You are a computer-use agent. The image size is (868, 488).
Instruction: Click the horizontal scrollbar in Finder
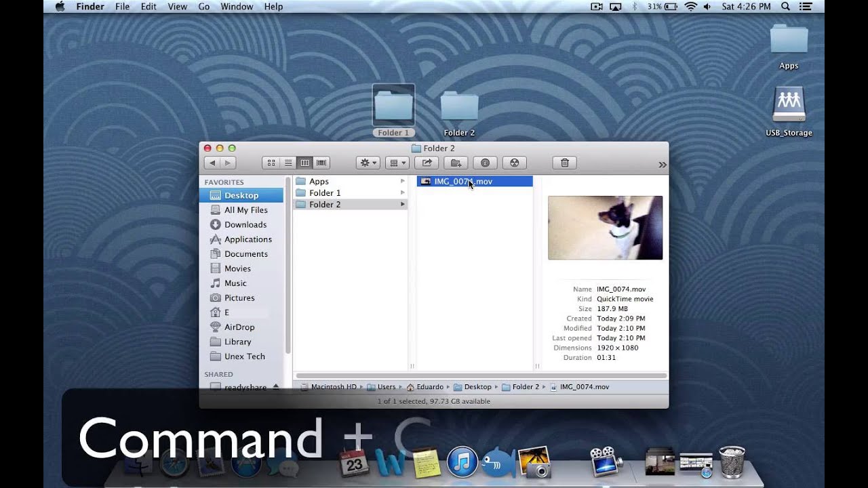pos(480,375)
